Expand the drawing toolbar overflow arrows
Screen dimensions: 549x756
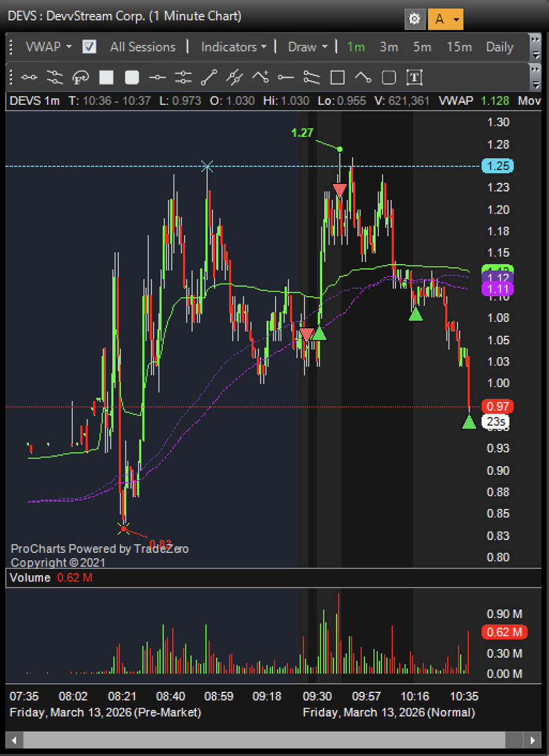click(x=536, y=77)
